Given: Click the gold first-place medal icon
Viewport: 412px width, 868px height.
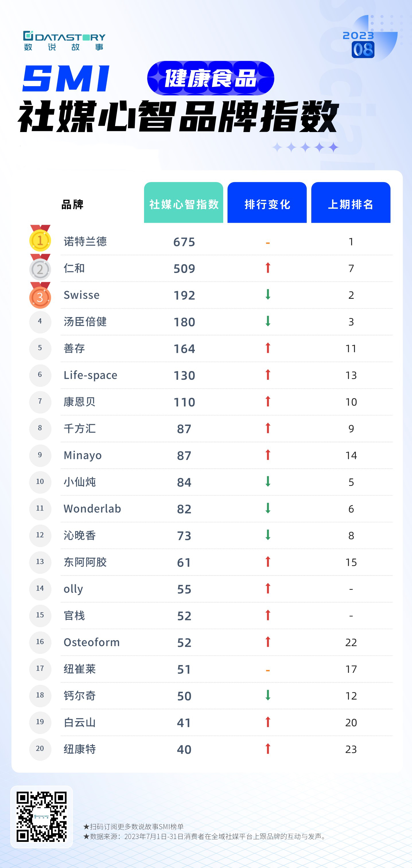Looking at the screenshot, I should point(40,238).
